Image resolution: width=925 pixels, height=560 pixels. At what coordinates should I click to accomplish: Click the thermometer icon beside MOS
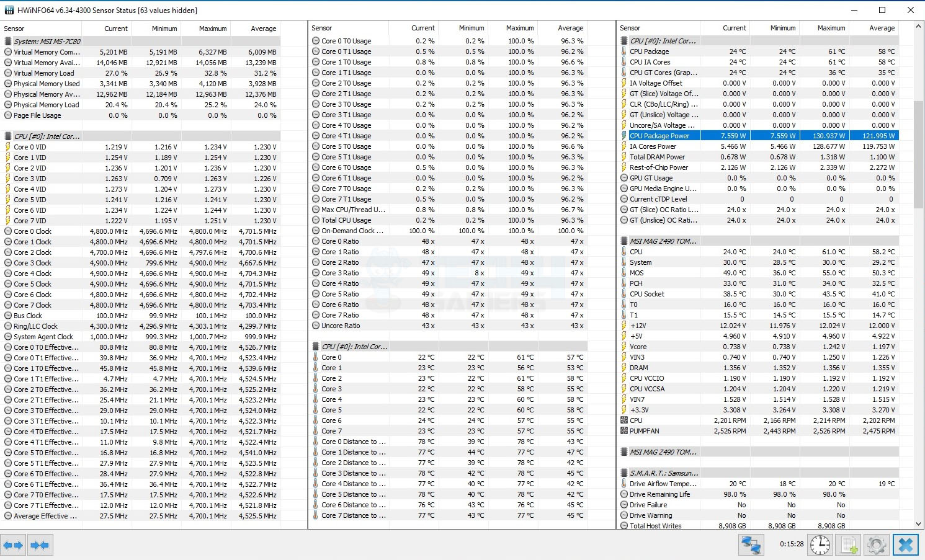623,273
